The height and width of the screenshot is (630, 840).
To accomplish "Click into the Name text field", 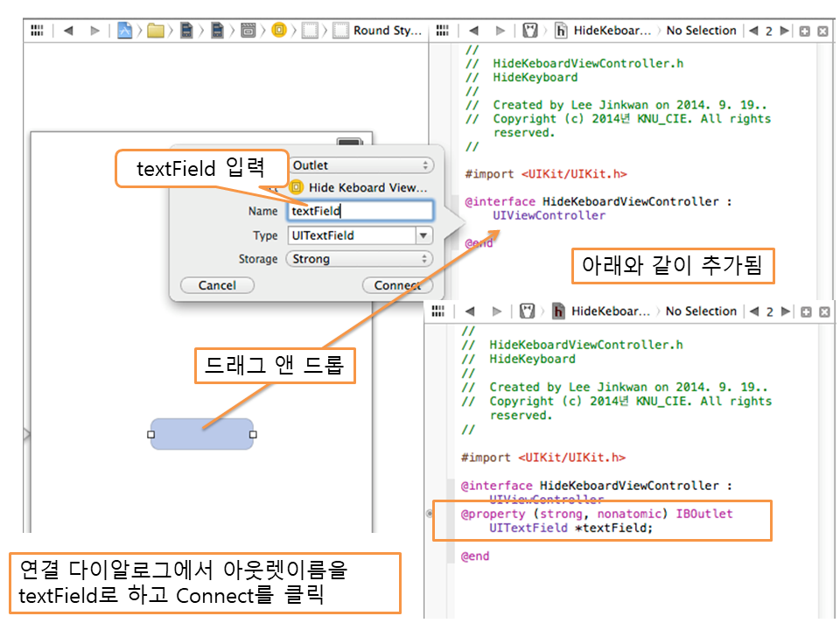I will (360, 211).
